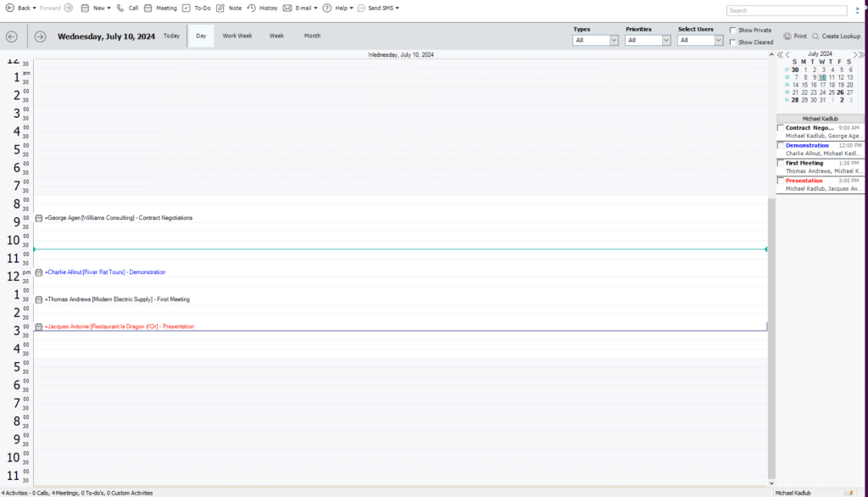Expand the Back history dropdown arrow
The image size is (868, 497).
pos(34,8)
